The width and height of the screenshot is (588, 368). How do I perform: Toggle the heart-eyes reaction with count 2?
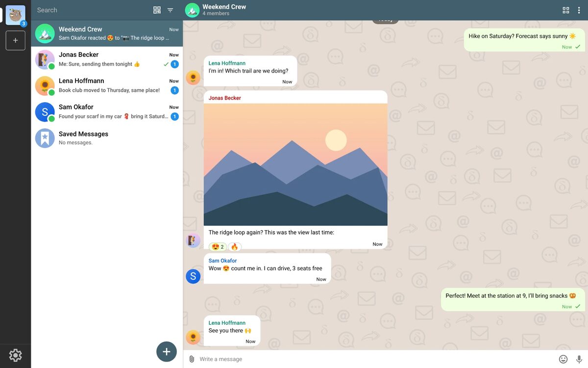[x=218, y=247]
